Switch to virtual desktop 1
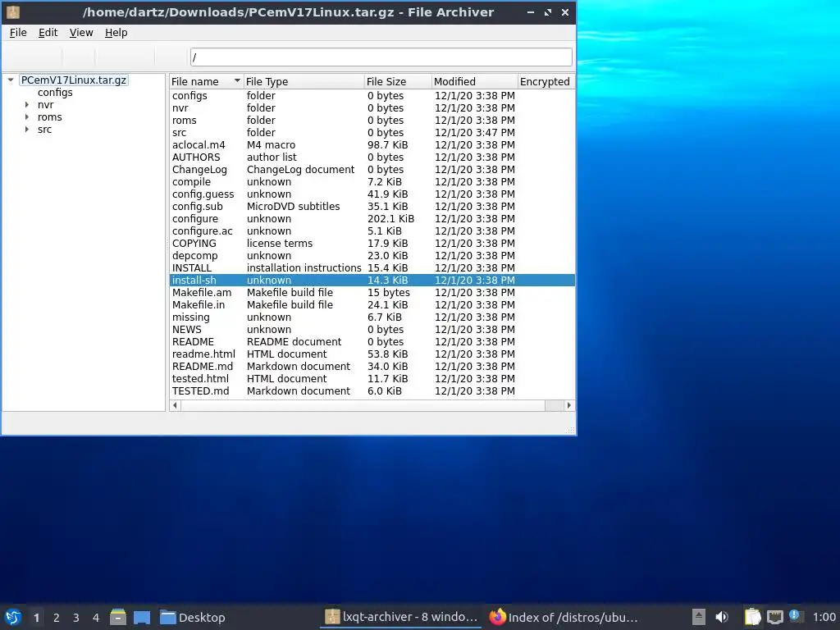 36,618
